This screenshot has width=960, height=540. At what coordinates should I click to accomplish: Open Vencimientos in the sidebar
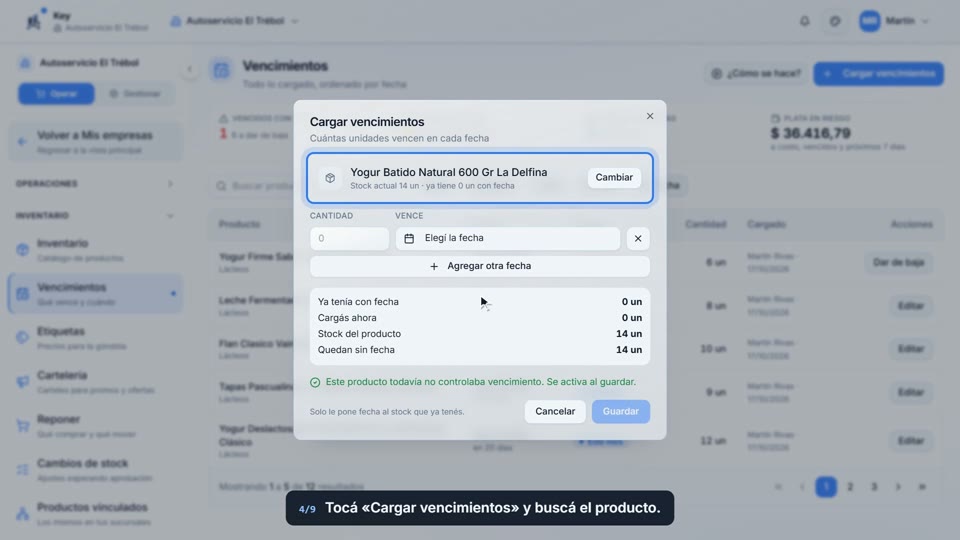click(x=96, y=294)
